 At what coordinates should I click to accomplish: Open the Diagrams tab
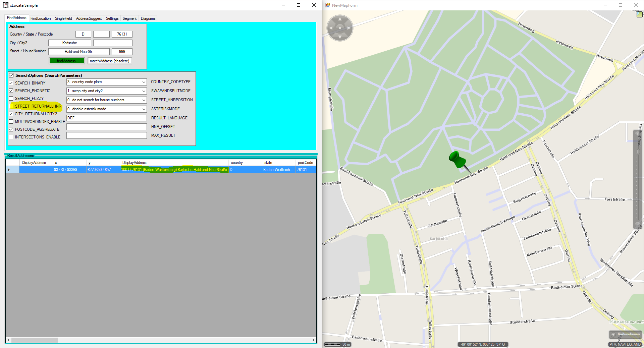point(148,18)
